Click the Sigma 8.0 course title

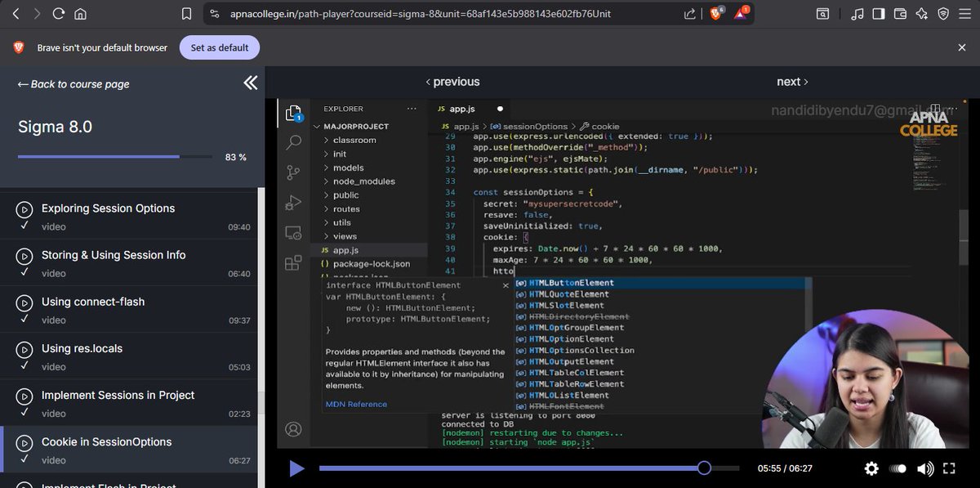tap(55, 127)
